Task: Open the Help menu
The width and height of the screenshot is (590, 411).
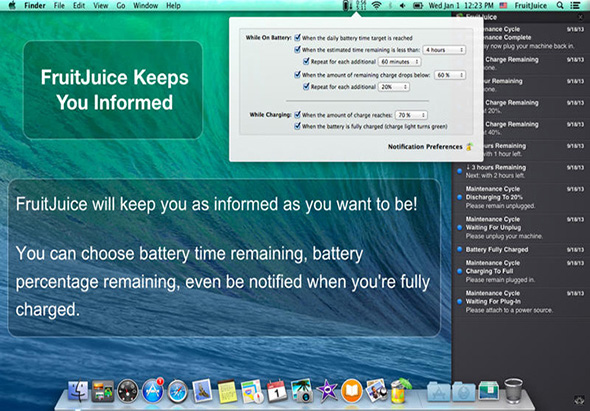Action: [173, 6]
